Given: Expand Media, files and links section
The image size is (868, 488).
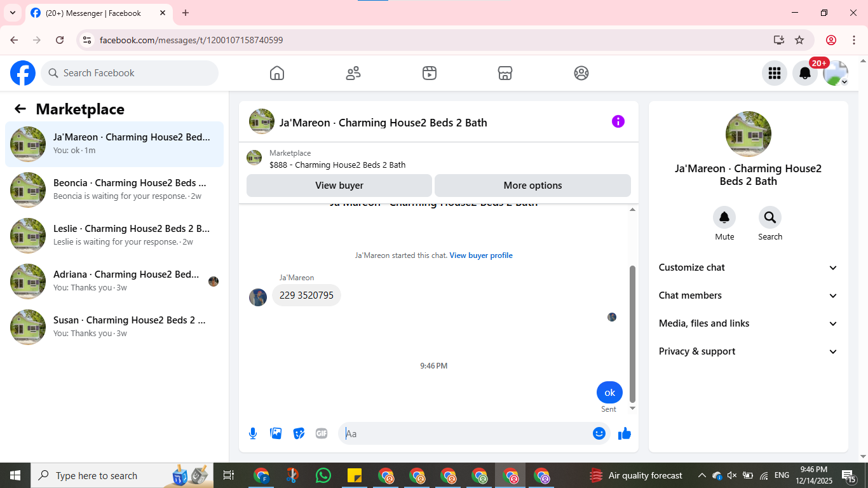Looking at the screenshot, I should [x=748, y=323].
